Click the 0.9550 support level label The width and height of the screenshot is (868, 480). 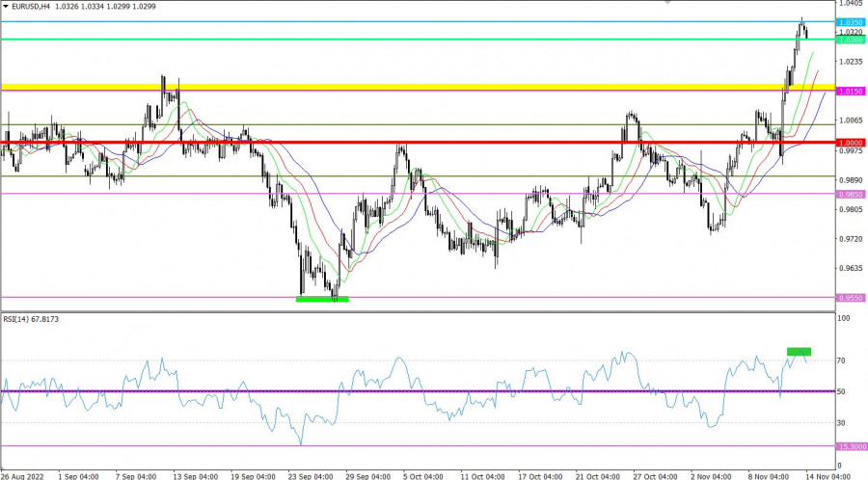coord(850,298)
